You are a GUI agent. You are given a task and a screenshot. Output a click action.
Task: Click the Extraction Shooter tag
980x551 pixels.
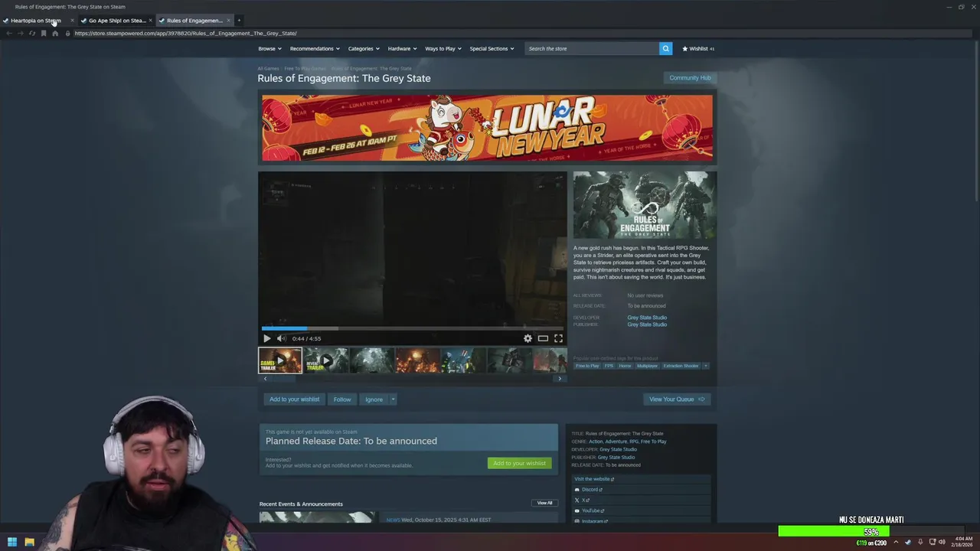tap(681, 366)
